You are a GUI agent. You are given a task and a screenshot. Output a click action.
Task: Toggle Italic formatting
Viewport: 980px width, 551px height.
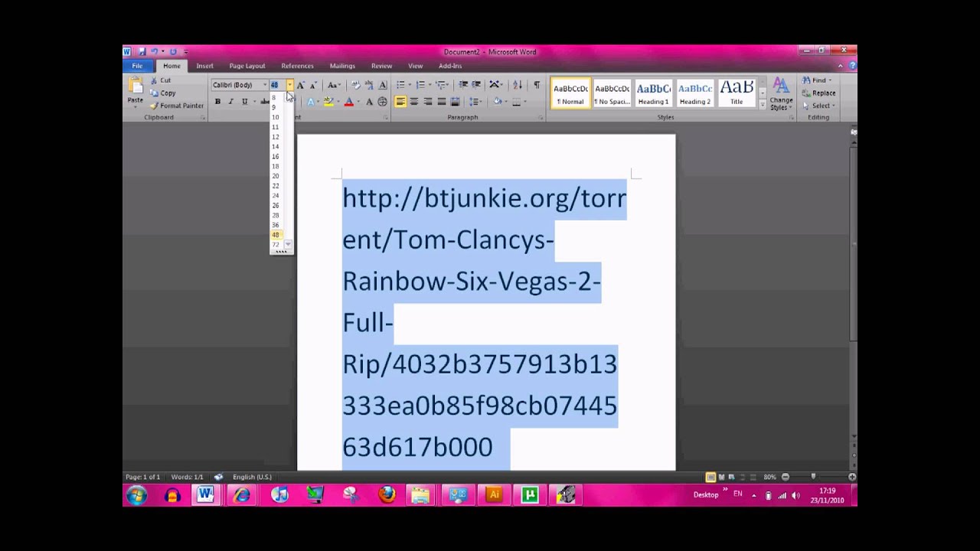click(x=230, y=102)
